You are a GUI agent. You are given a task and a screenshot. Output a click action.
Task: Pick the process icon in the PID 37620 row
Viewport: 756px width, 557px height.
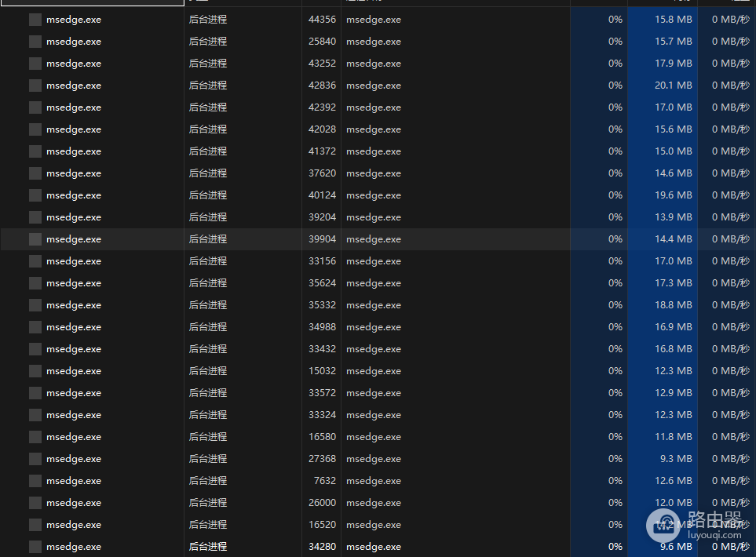point(35,173)
